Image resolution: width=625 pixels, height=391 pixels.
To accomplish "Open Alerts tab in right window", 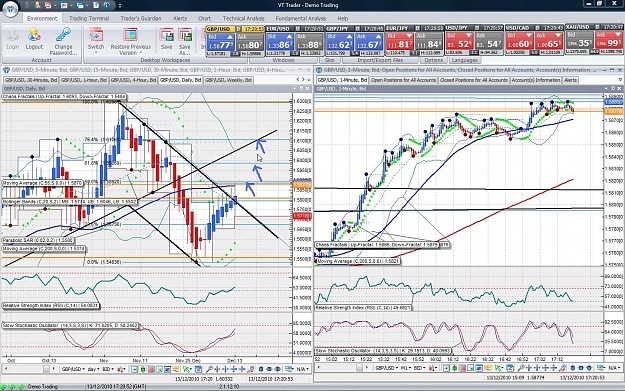I will (570, 80).
